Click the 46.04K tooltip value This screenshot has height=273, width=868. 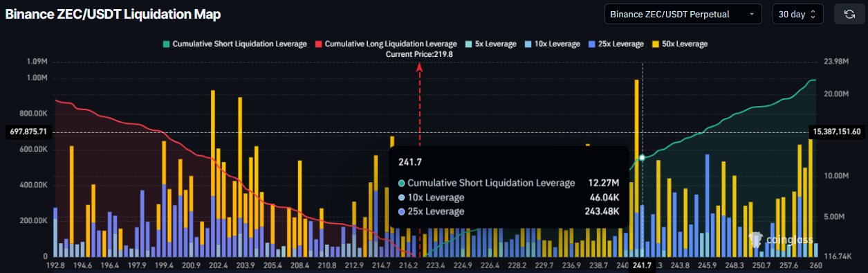pos(604,197)
